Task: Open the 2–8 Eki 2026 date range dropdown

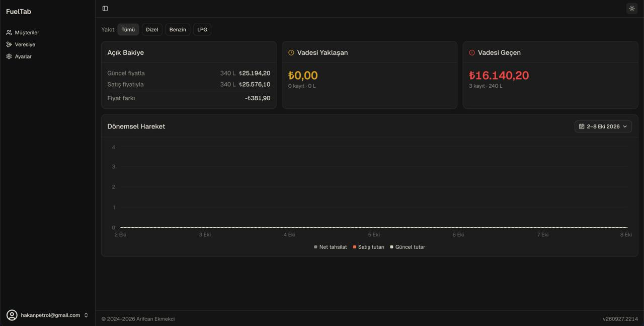Action: click(603, 126)
